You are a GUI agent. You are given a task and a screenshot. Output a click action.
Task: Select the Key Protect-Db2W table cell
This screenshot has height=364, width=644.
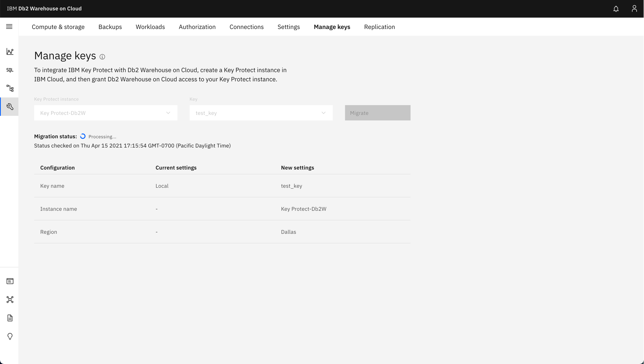(303, 209)
